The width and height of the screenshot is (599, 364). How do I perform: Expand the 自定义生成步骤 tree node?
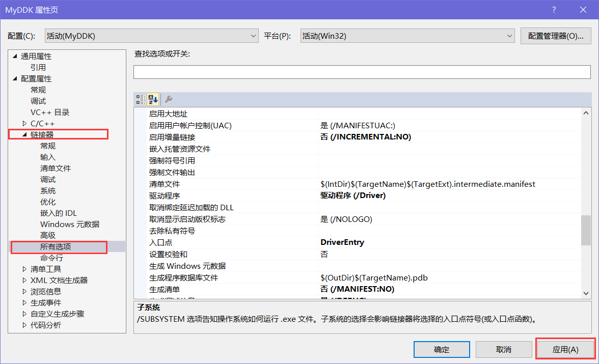coord(25,314)
